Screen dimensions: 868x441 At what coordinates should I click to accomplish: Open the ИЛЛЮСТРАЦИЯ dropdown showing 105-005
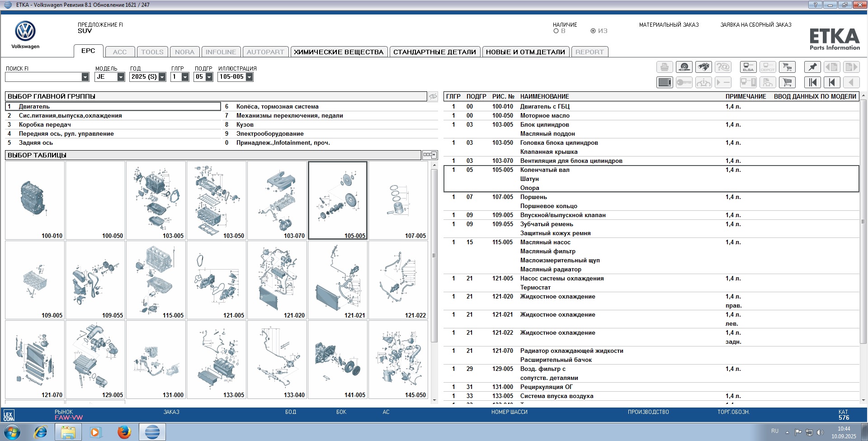249,77
